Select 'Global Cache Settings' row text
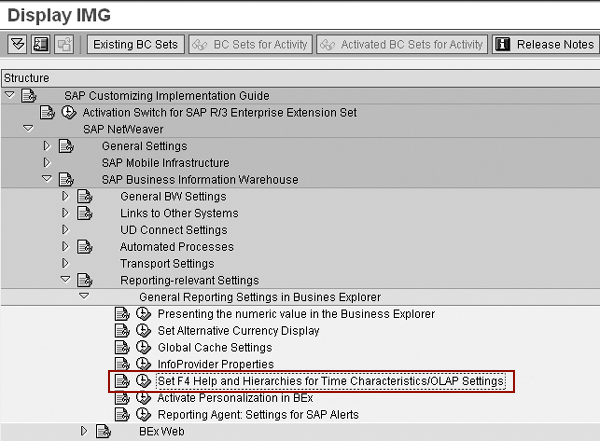600x441 pixels. (215, 348)
